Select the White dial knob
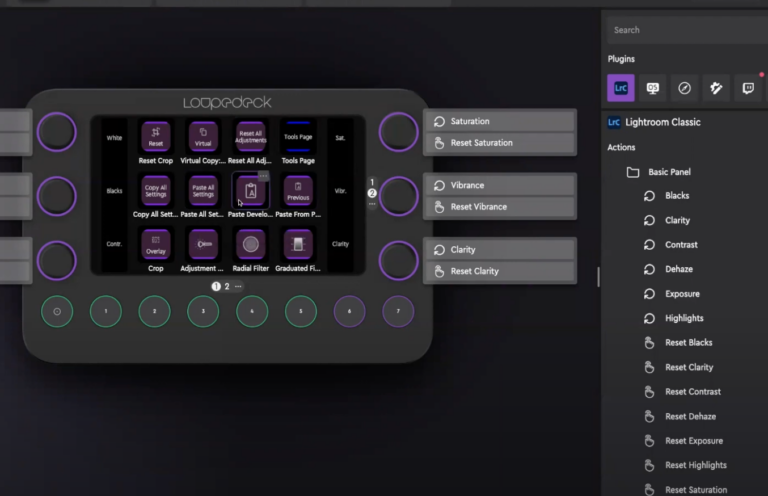 tap(57, 132)
